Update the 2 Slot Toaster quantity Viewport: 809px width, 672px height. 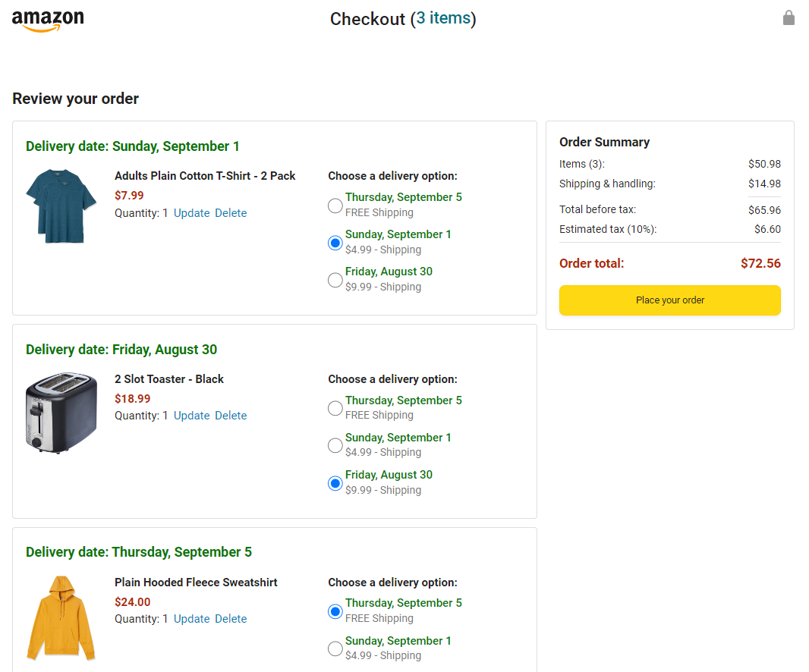pyautogui.click(x=191, y=416)
